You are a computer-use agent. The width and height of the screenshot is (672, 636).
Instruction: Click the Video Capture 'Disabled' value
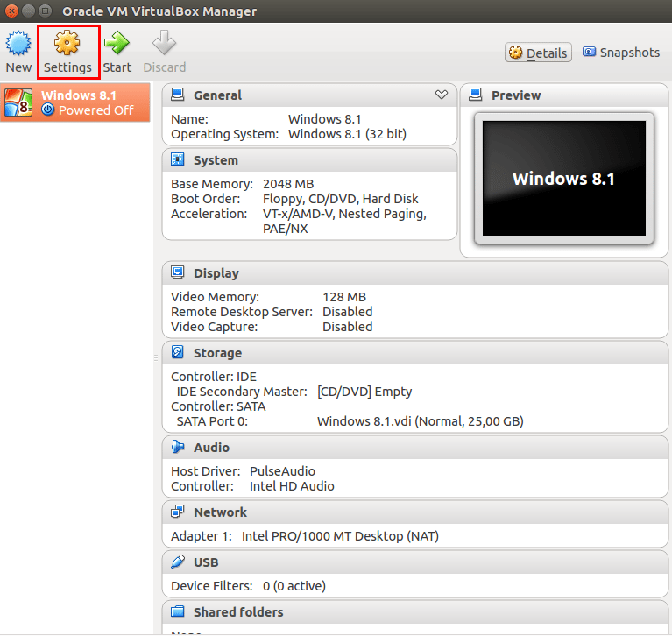pyautogui.click(x=348, y=327)
